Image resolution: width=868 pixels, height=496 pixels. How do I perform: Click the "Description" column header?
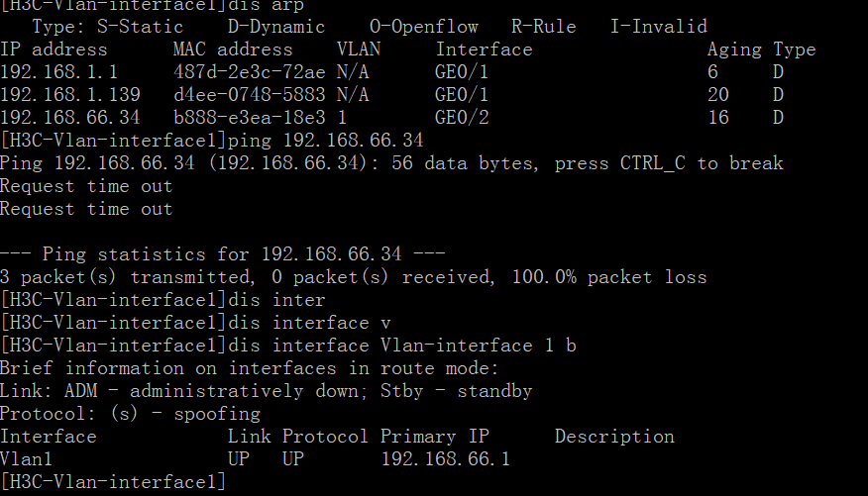[x=614, y=437]
